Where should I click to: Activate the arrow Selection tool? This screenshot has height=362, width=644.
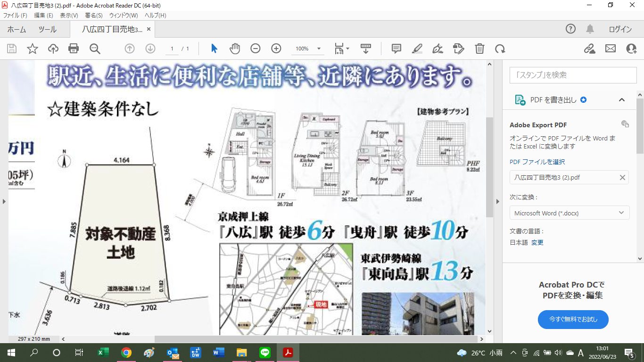click(214, 49)
